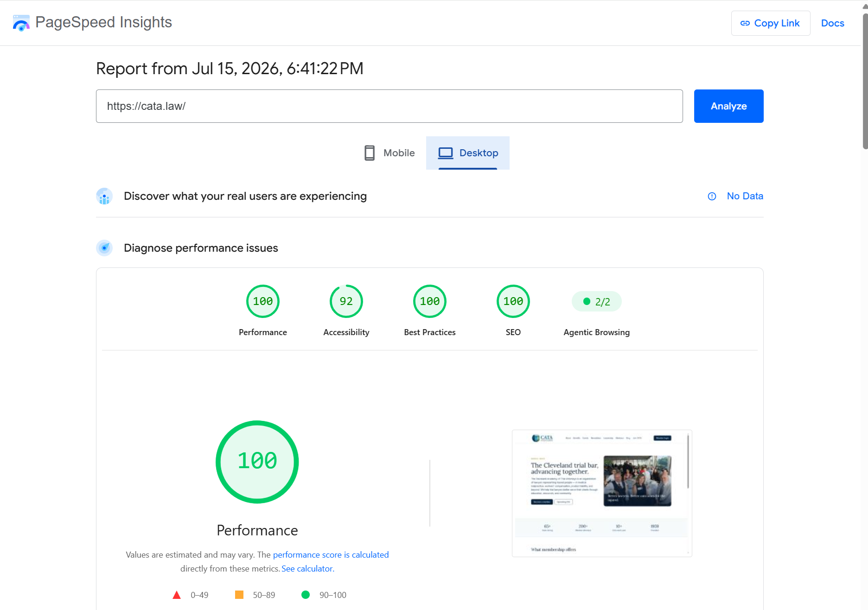Click the chain link icon in Copy Link

click(x=745, y=23)
